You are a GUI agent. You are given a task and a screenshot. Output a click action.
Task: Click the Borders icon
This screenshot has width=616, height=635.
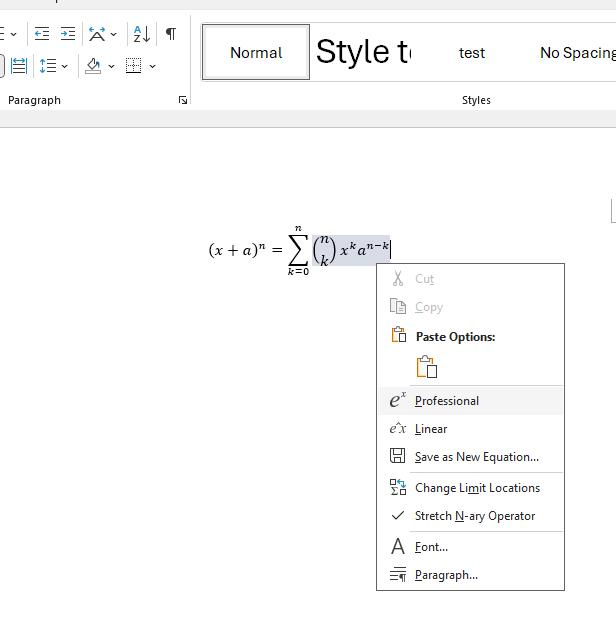click(x=134, y=66)
